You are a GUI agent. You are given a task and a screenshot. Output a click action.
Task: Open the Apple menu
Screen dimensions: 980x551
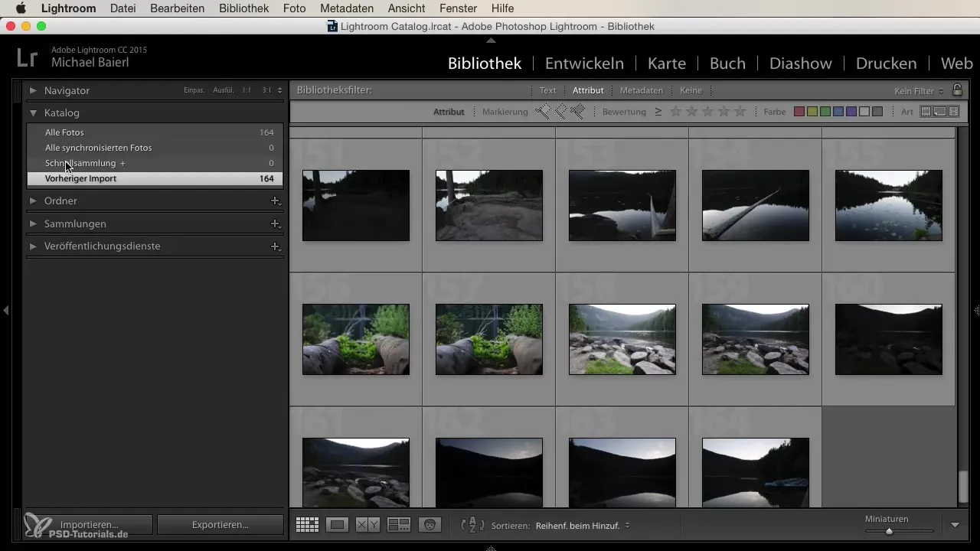(x=21, y=8)
